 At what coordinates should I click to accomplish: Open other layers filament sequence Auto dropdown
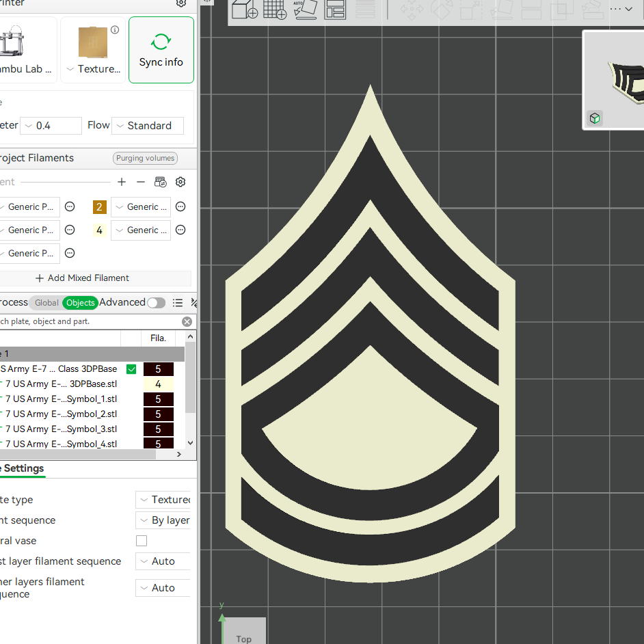(164, 588)
